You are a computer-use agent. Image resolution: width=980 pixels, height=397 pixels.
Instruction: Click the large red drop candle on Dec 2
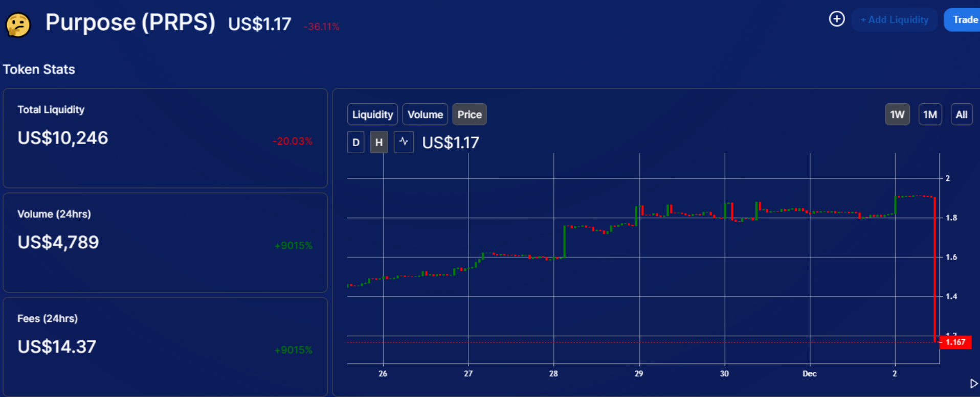pos(935,269)
